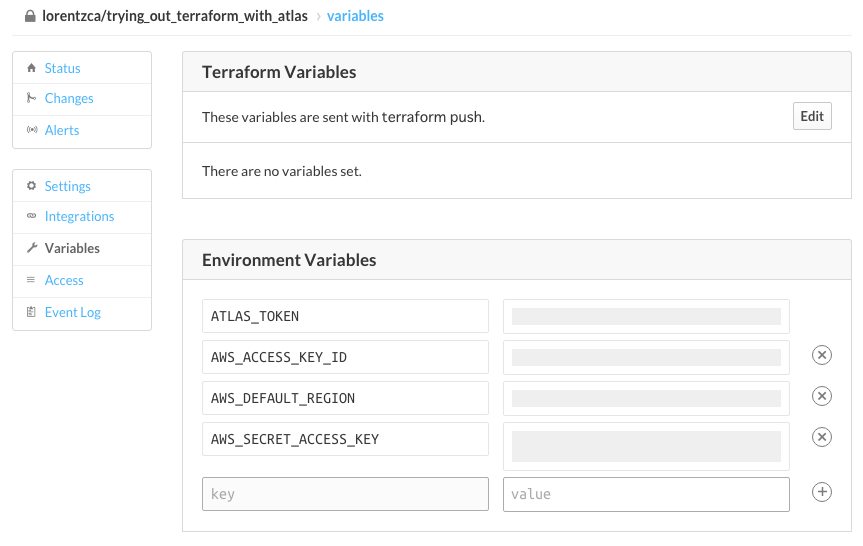This screenshot has height=546, width=863.
Task: Click the lock icon beside the repository name
Action: click(x=31, y=16)
